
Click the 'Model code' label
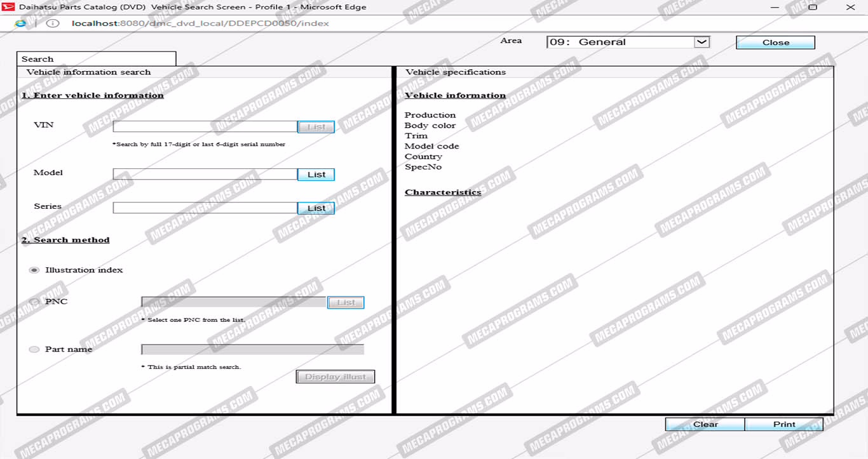432,146
